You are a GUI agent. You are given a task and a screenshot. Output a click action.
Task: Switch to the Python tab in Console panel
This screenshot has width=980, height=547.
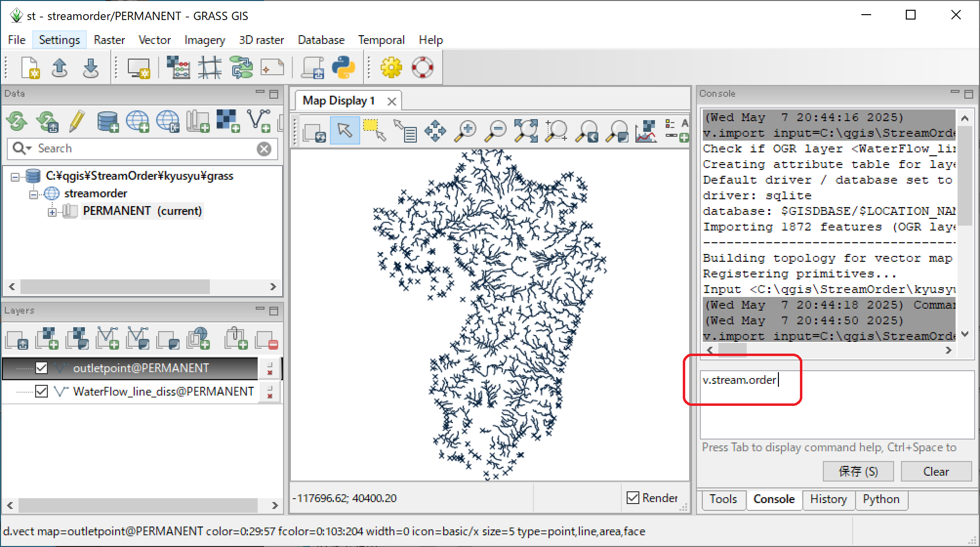pyautogui.click(x=881, y=500)
